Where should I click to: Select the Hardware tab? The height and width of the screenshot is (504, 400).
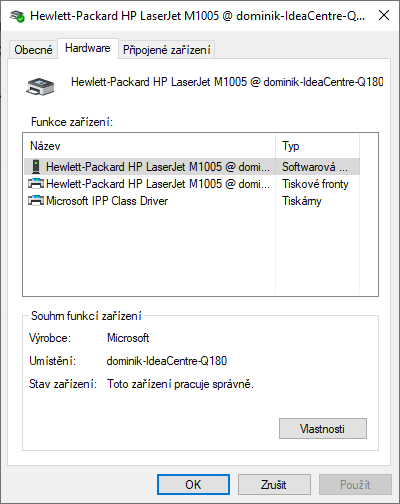[x=88, y=49]
